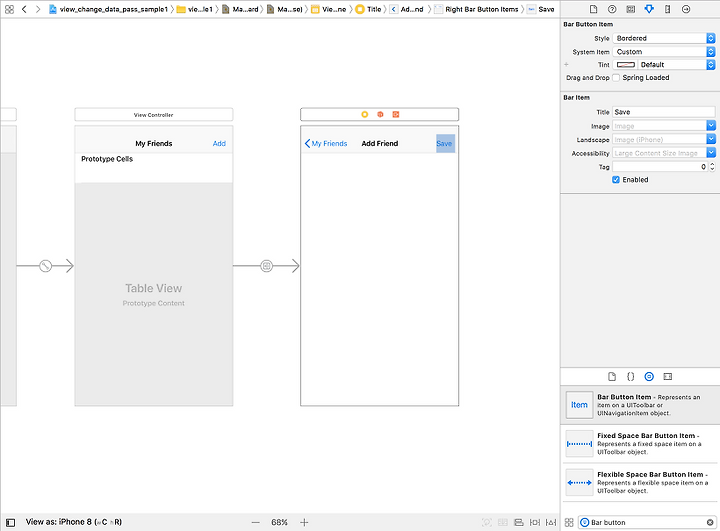The image size is (720, 531).
Task: Clear the library filter text
Action: pyautogui.click(x=710, y=522)
